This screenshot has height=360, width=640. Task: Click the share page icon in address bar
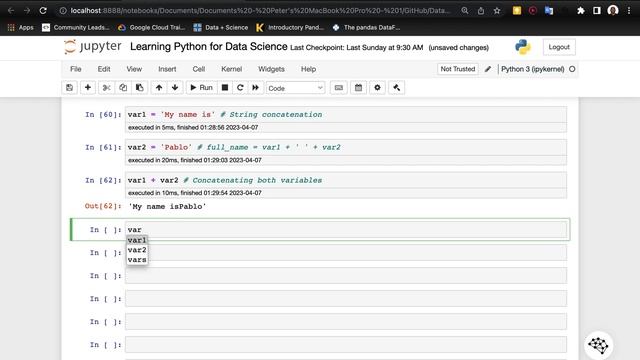point(481,11)
